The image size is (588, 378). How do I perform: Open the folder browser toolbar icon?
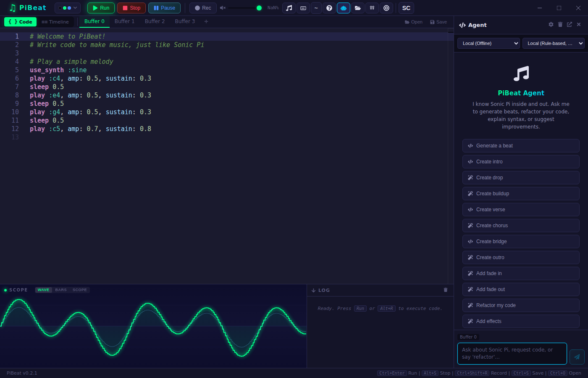[357, 8]
